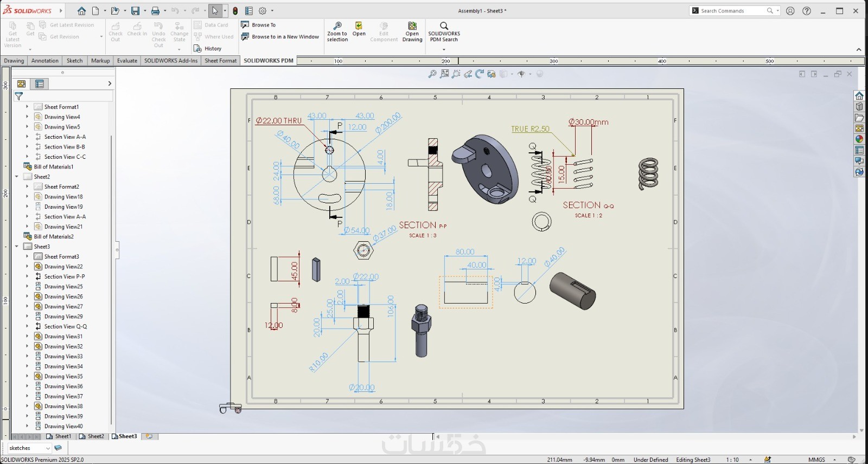Collapse the Sheet3 tree node
This screenshot has width=868, height=464.
coord(17,247)
